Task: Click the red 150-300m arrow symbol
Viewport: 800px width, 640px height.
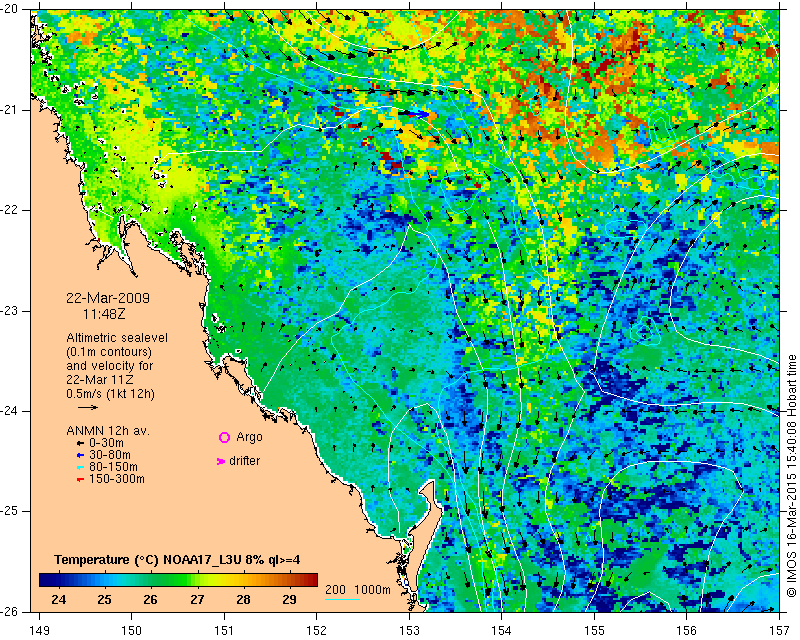Action: click(x=80, y=480)
